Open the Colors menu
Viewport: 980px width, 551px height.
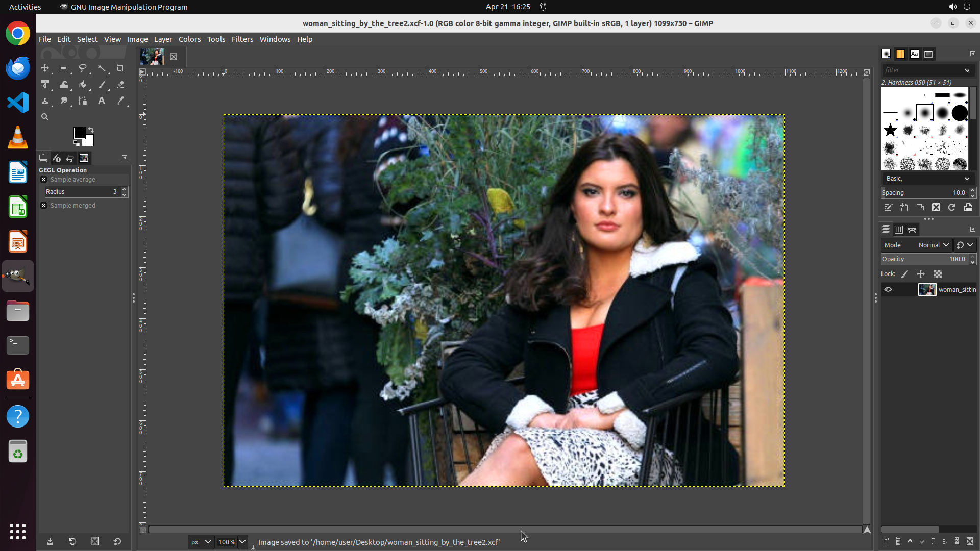point(189,39)
